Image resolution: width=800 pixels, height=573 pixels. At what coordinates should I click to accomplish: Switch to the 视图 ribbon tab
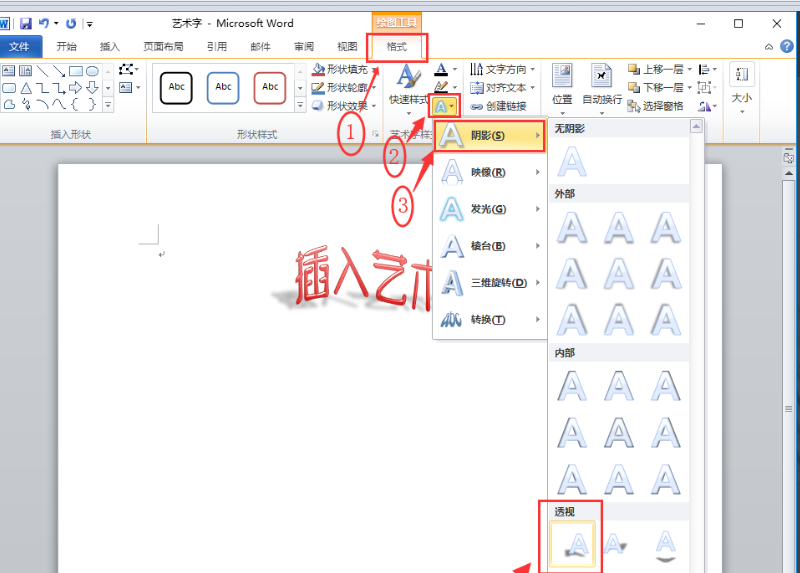point(347,46)
